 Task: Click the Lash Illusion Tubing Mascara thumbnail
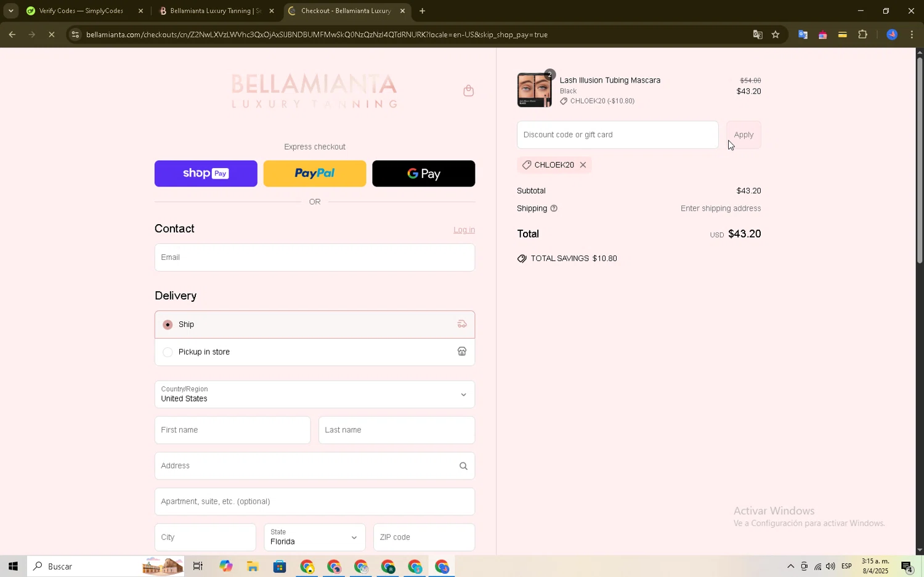pyautogui.click(x=534, y=90)
